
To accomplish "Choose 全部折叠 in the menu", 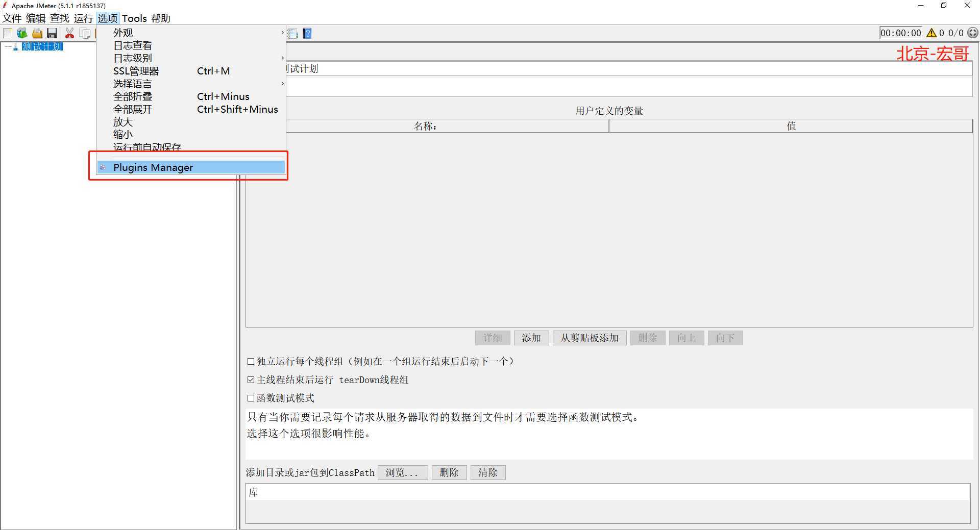I will [x=191, y=96].
